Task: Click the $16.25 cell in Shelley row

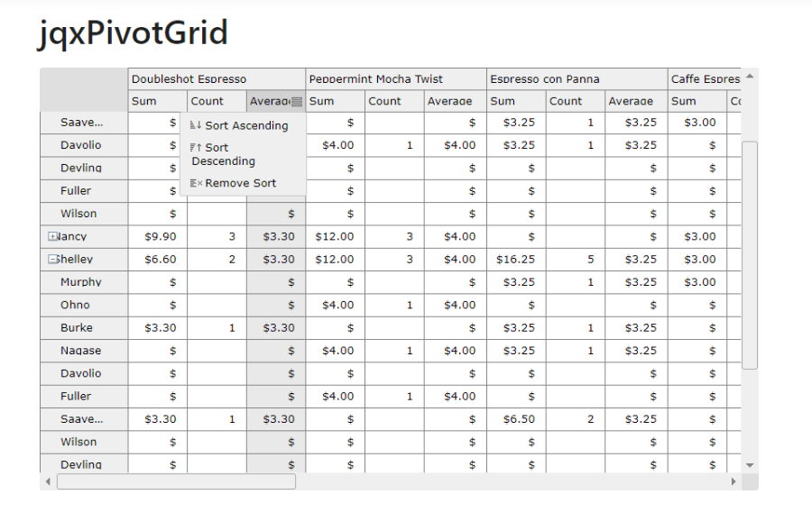Action: pyautogui.click(x=516, y=260)
